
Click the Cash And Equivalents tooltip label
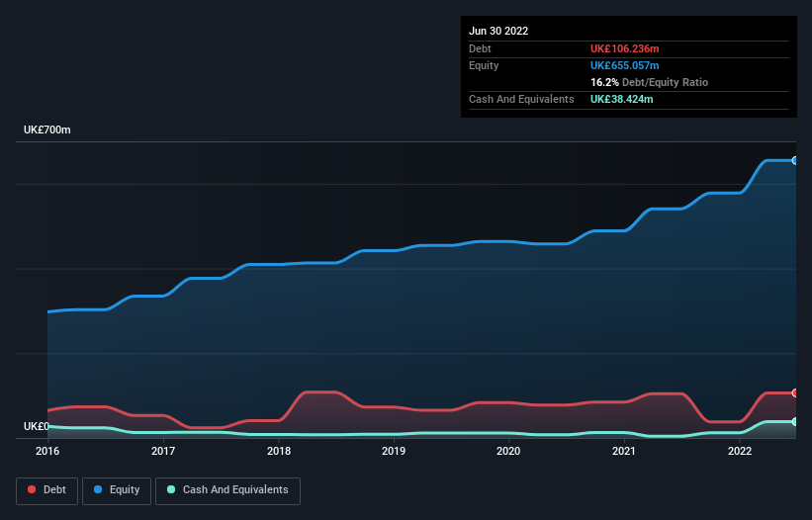521,99
